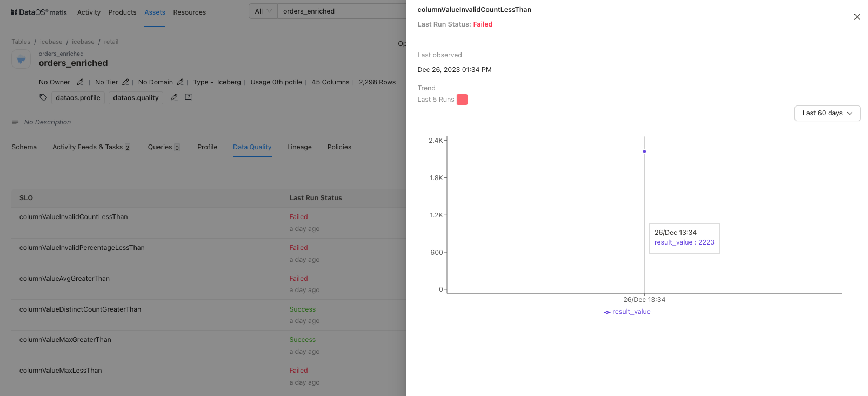
Task: Go to Tables breadcrumb
Action: tap(21, 42)
